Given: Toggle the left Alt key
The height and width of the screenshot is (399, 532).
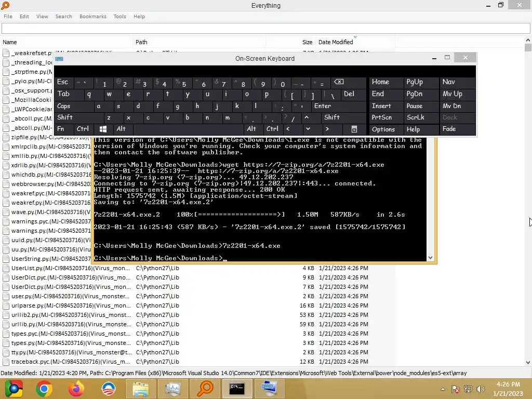Looking at the screenshot, I should (x=123, y=129).
